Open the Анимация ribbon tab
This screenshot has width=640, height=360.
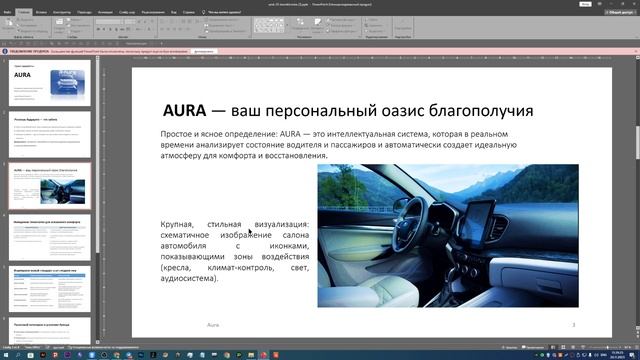click(105, 12)
